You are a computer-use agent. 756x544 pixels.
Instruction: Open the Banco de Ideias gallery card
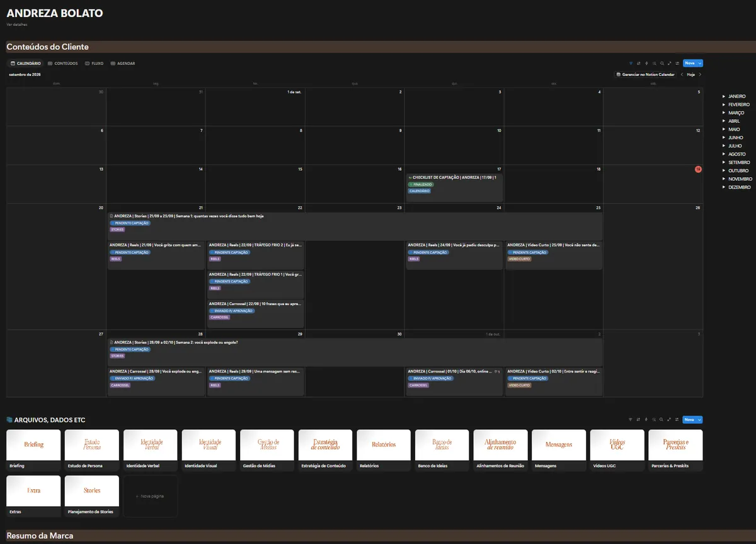[x=442, y=450]
